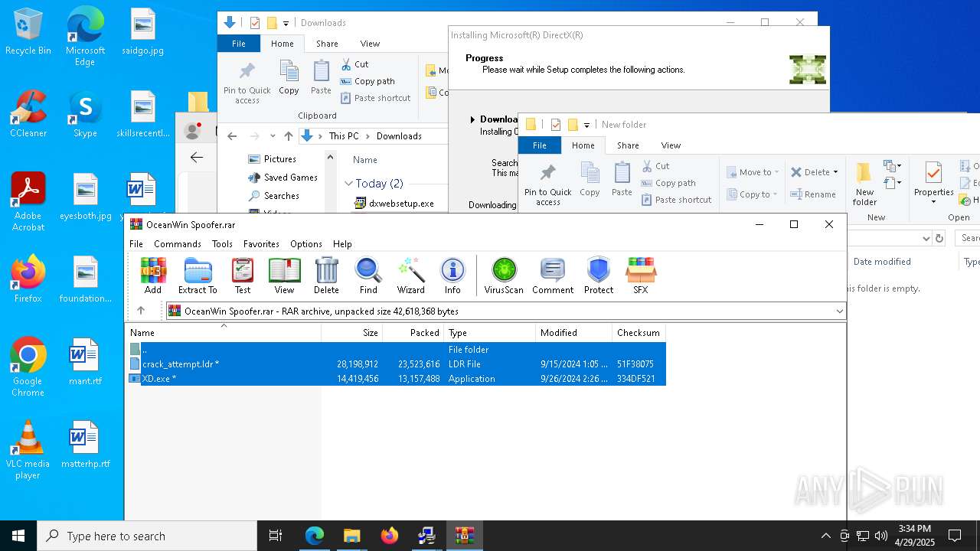Open View tab in New folder window
Screen dimensions: 980x551
pyautogui.click(x=671, y=145)
